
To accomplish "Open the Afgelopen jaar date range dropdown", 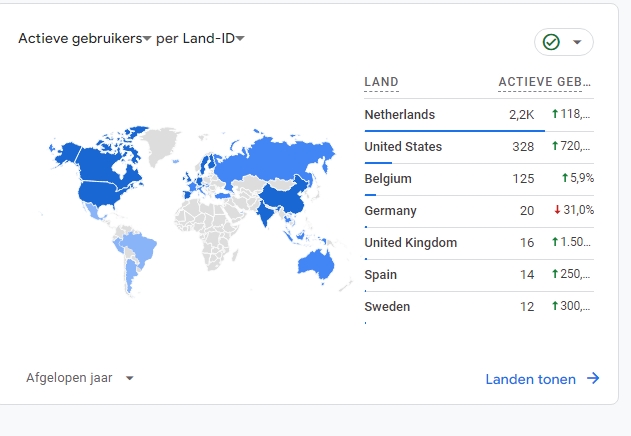I will (x=80, y=378).
